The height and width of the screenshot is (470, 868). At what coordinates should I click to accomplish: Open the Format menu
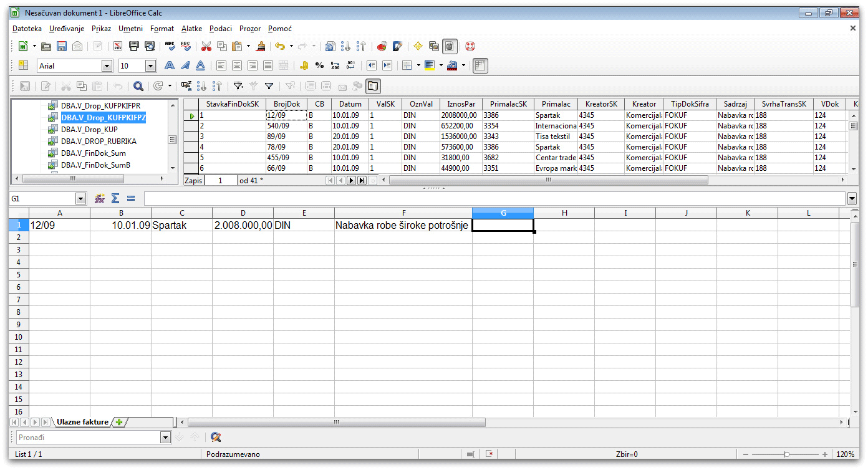point(162,29)
